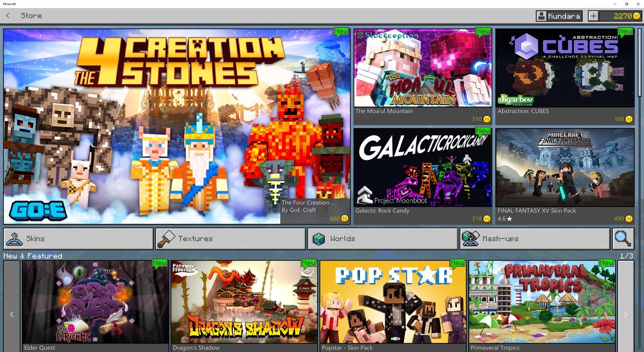
Task: Click the Mash-ups category icon
Action: [471, 239]
